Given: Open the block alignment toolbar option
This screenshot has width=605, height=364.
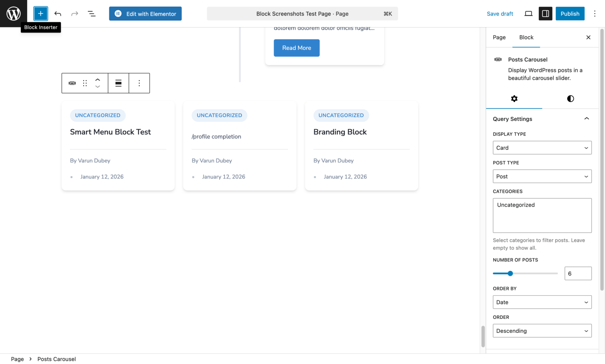Looking at the screenshot, I should 118,83.
